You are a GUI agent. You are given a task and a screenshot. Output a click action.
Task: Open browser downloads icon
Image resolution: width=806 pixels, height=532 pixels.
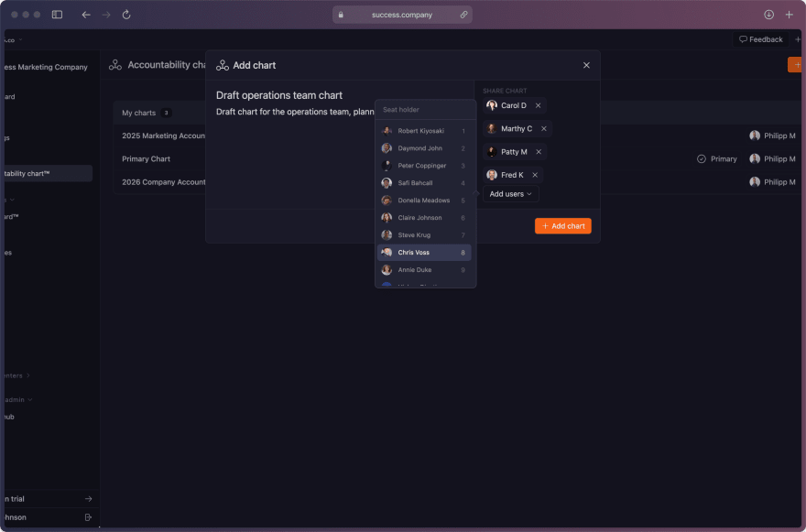point(769,15)
